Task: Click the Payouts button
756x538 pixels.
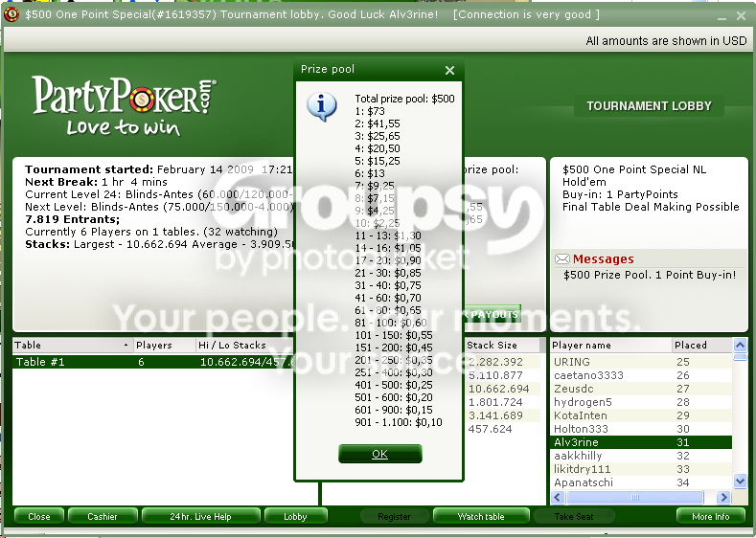Action: point(493,315)
